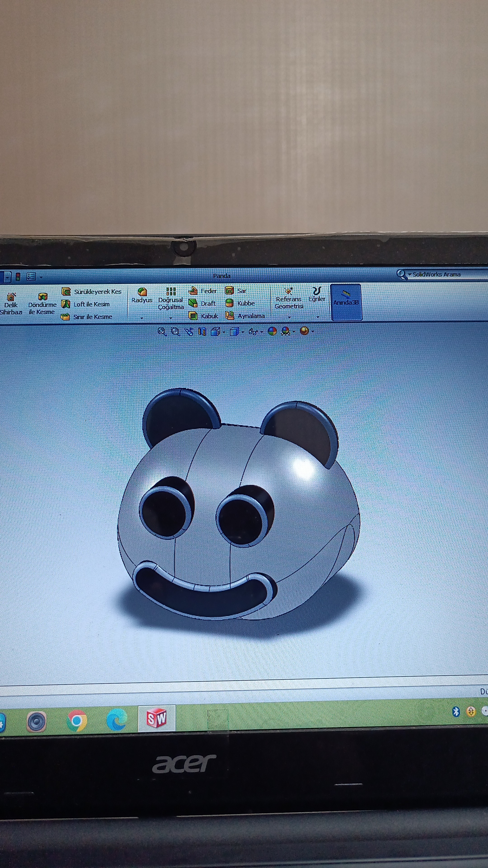Viewport: 488px width, 868px height.
Task: Expand the Referans Geometrisi dropdown arrow
Action: click(289, 317)
